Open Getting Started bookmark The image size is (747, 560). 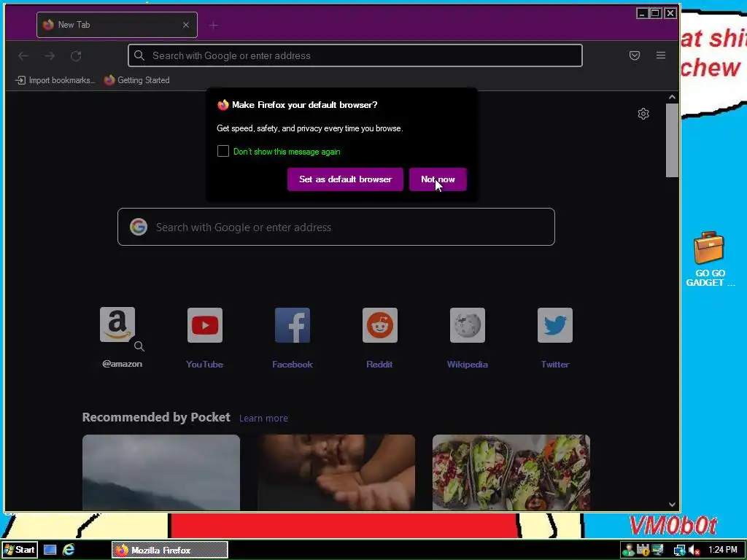136,80
